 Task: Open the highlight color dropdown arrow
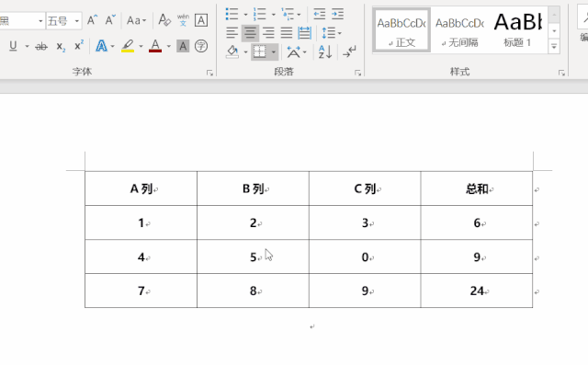141,47
